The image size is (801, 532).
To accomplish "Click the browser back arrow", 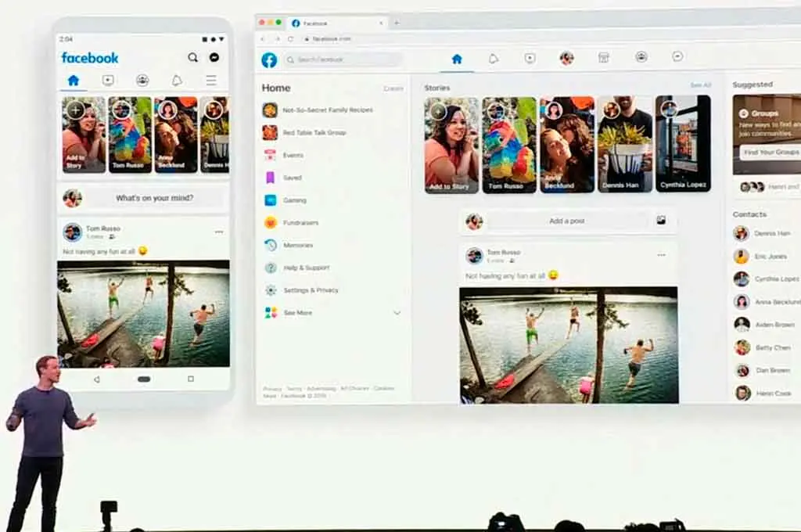I will tap(263, 39).
